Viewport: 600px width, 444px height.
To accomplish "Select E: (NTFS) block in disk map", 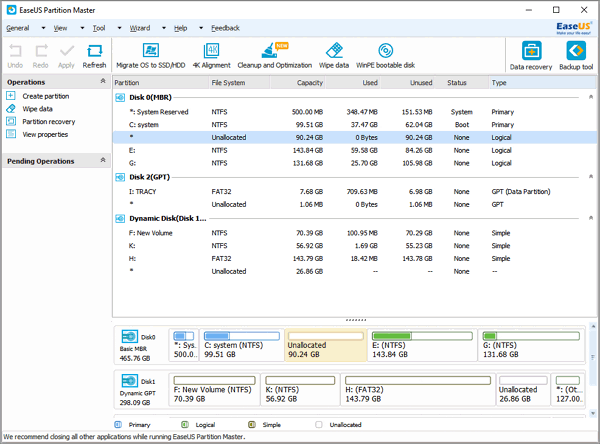I will pos(422,345).
